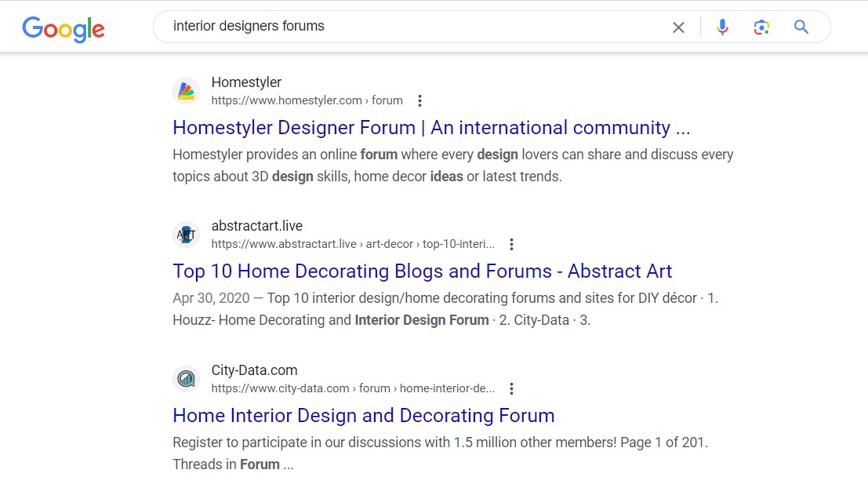This screenshot has height=488, width=868.
Task: Select the snippet text 'Register to participate in our discussions'
Action: 296,442
